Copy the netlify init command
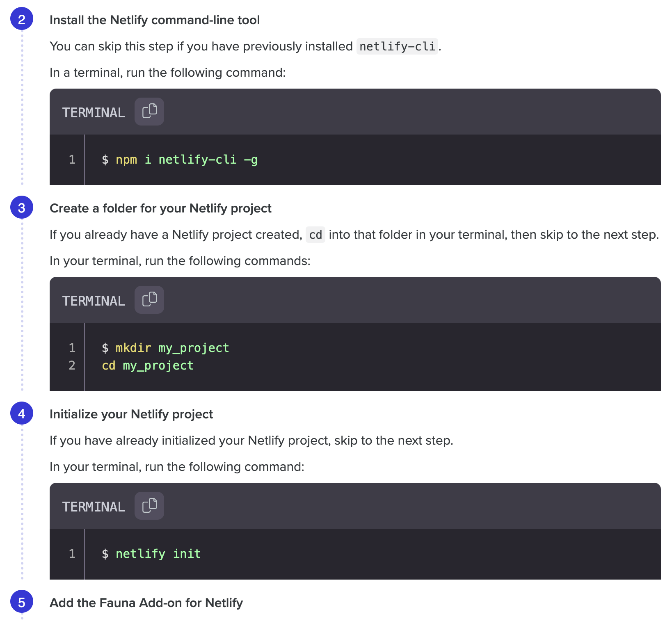The image size is (672, 621). click(149, 506)
